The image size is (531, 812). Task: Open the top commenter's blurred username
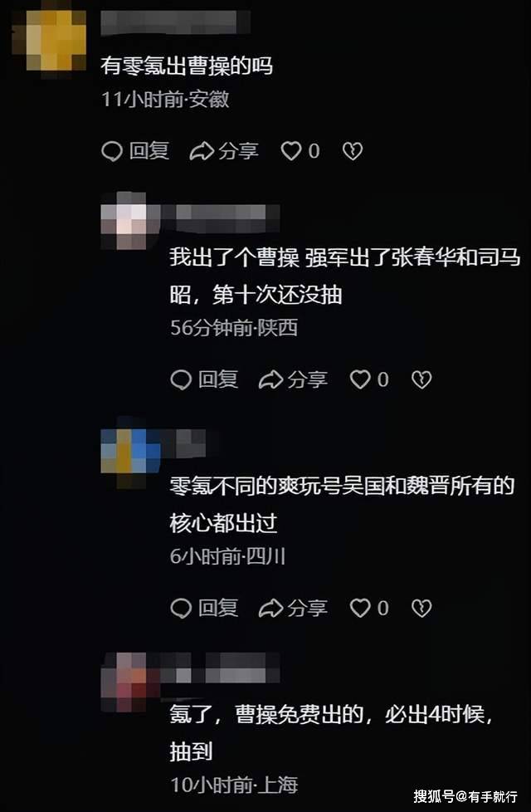point(175,22)
